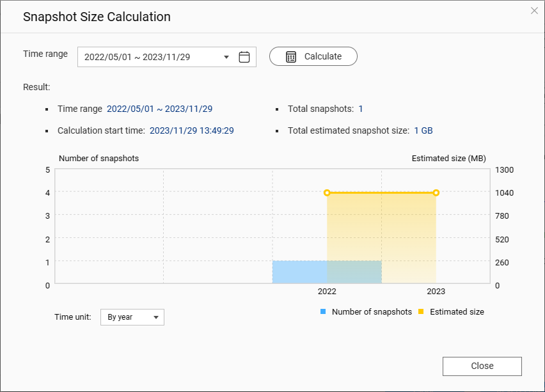Open the Time unit selector
545x392 pixels.
coord(132,317)
